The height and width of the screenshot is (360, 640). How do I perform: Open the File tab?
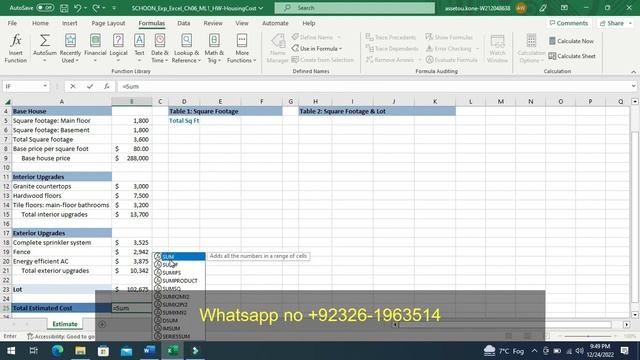(x=12, y=23)
